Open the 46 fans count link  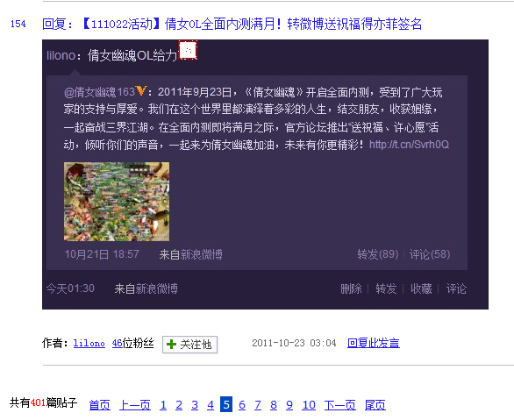117,344
